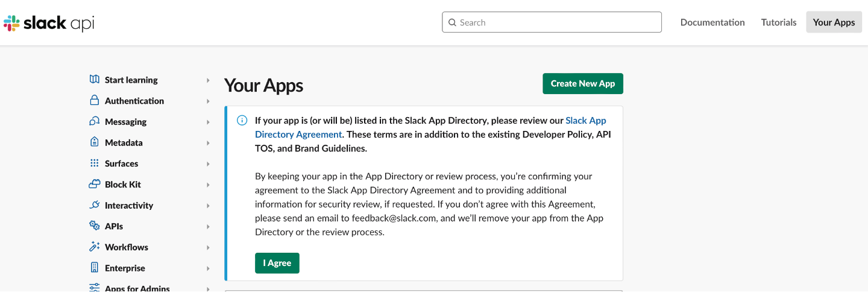Expand the Authentication section arrow
Viewport: 868px width, 292px height.
(x=208, y=101)
